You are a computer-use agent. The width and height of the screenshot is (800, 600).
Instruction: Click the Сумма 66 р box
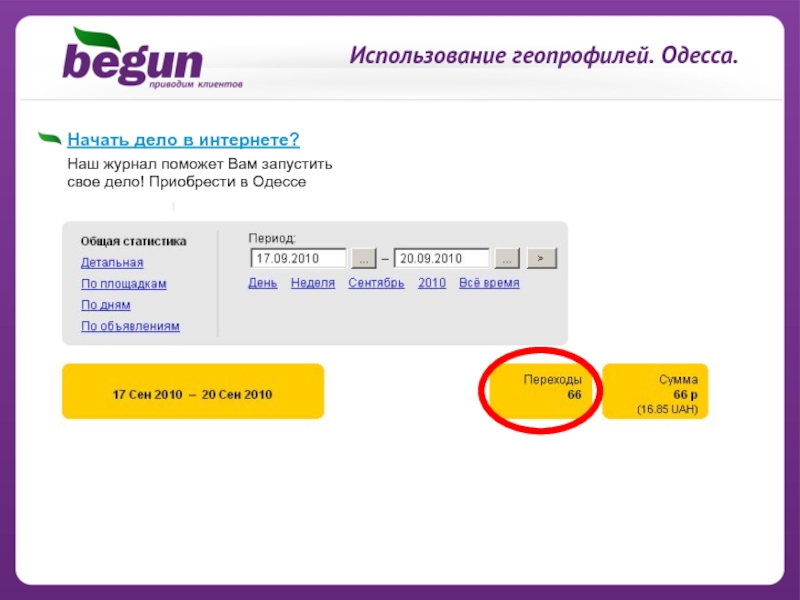pos(655,391)
